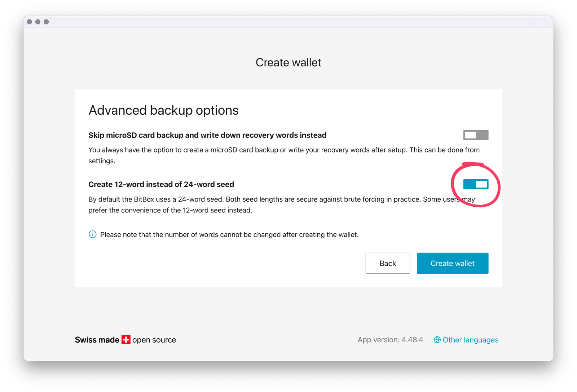The width and height of the screenshot is (577, 392).
Task: Click the note about number of words
Action: click(x=229, y=234)
